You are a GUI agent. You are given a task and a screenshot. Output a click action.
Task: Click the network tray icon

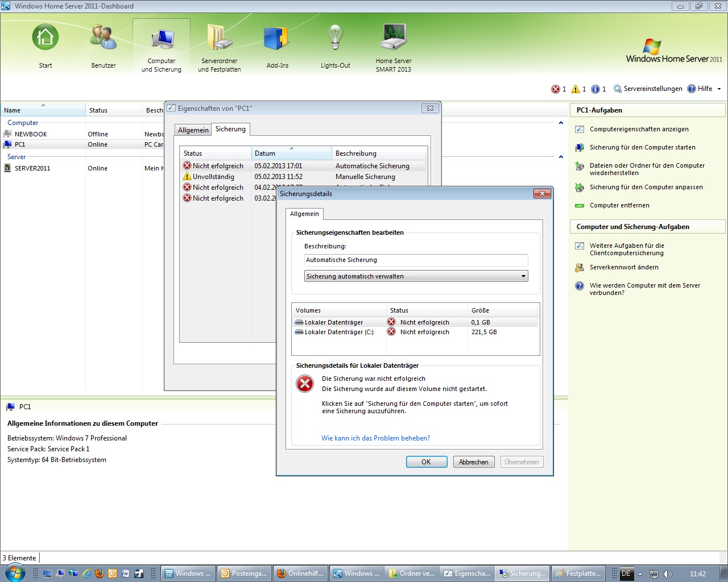click(654, 574)
